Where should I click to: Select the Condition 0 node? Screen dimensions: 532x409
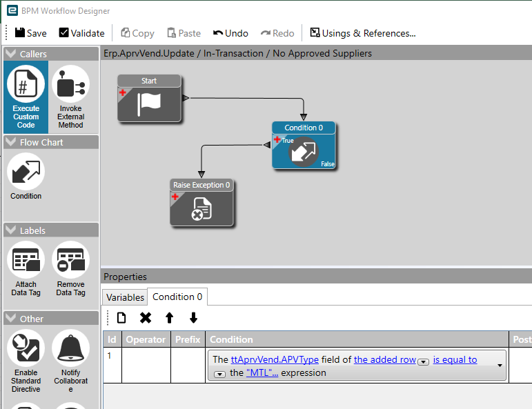[x=304, y=145]
